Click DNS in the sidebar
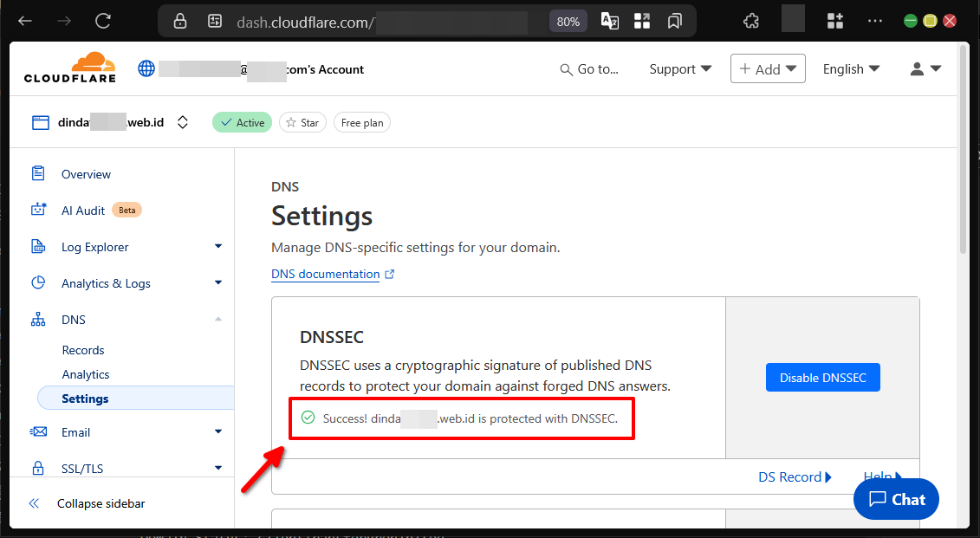The height and width of the screenshot is (538, 980). pos(73,320)
